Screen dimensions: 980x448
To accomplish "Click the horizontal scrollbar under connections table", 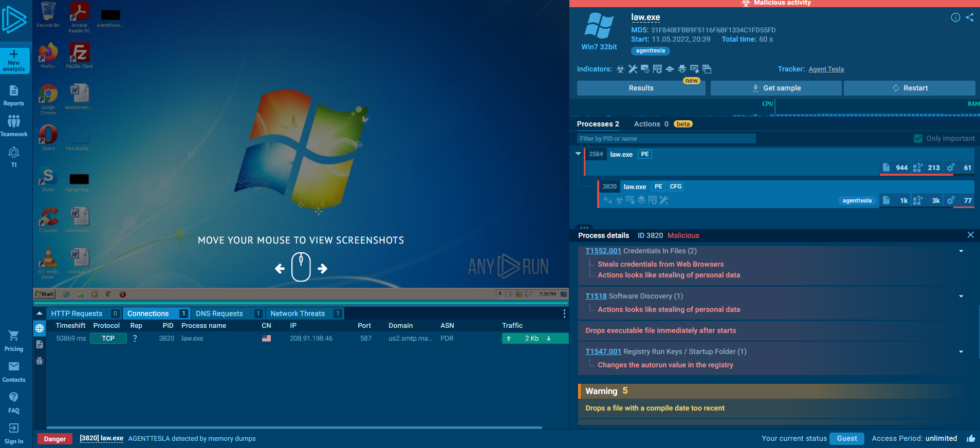I will coord(294,427).
